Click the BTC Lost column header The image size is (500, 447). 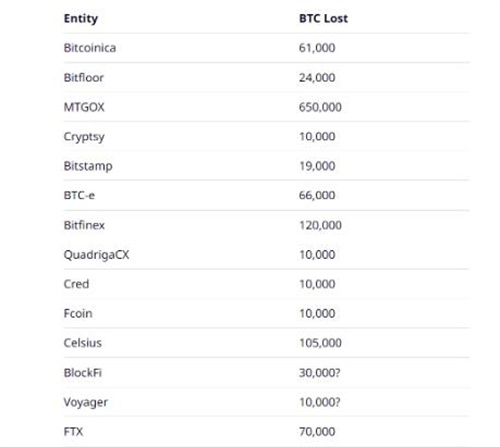pos(323,18)
